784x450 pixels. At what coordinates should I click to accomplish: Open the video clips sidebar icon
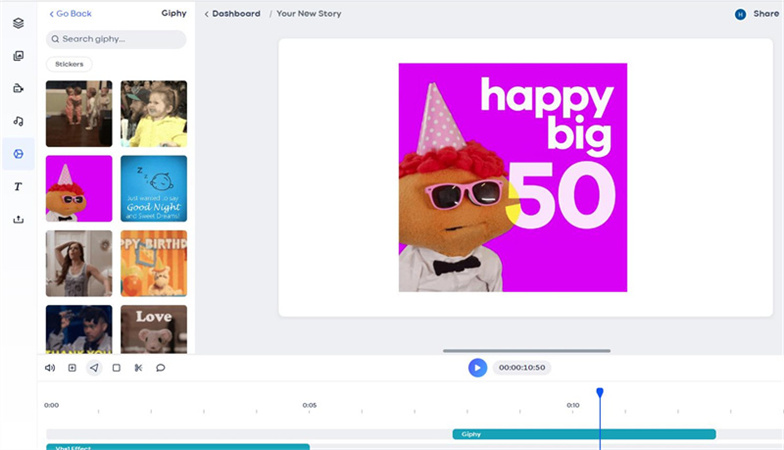click(x=18, y=88)
